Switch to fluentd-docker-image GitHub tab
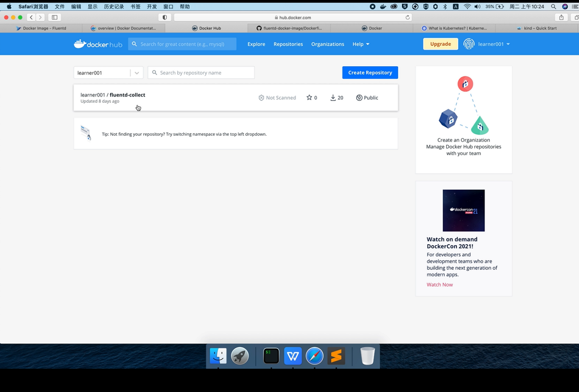Viewport: 579px width, 392px height. point(289,28)
